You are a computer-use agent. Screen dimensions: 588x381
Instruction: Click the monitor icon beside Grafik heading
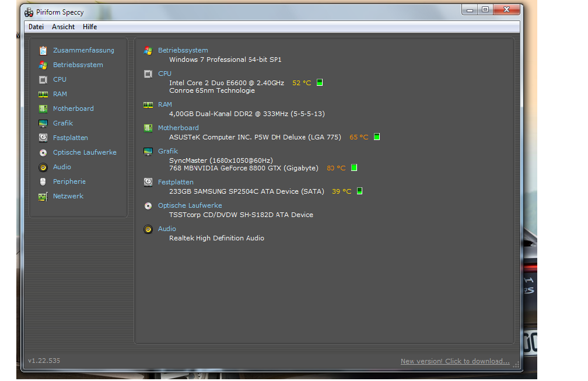pos(148,152)
